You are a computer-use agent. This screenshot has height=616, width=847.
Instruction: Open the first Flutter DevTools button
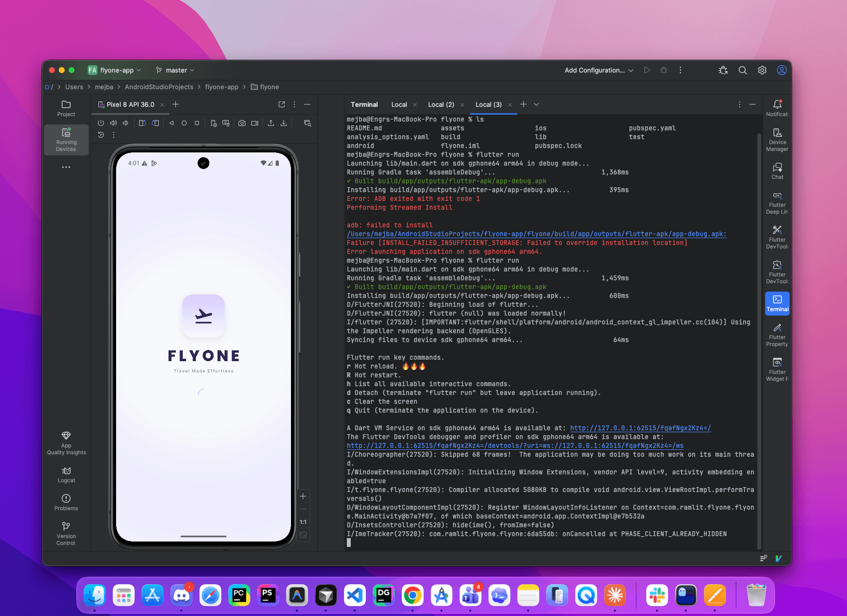(x=777, y=237)
